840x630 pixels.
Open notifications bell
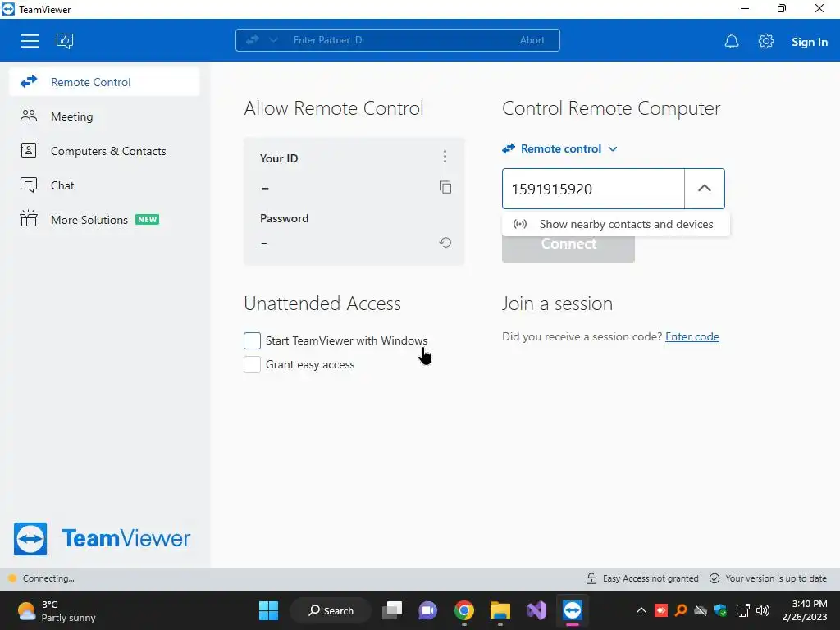(731, 41)
